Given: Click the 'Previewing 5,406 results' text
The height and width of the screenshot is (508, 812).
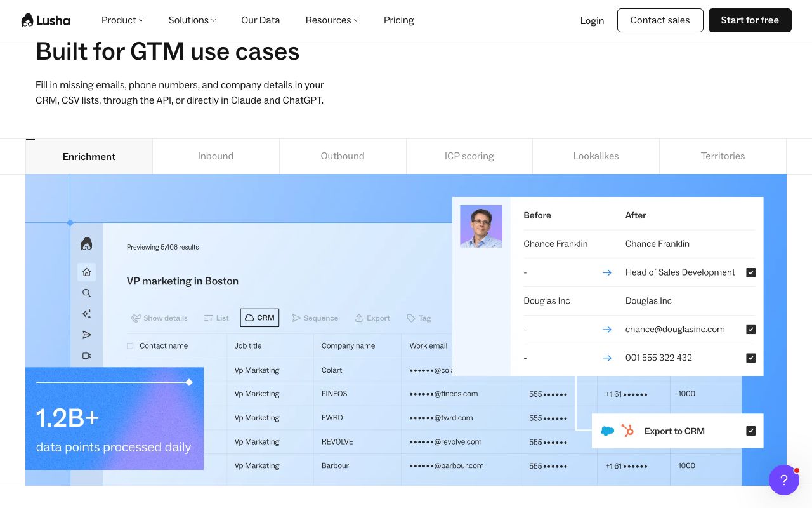Looking at the screenshot, I should click(x=163, y=247).
